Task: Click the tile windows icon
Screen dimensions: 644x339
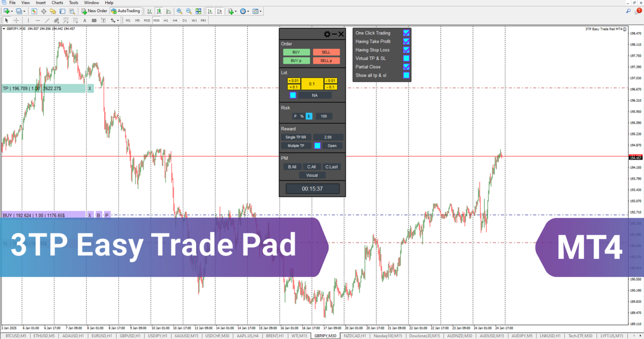Action: point(198,11)
